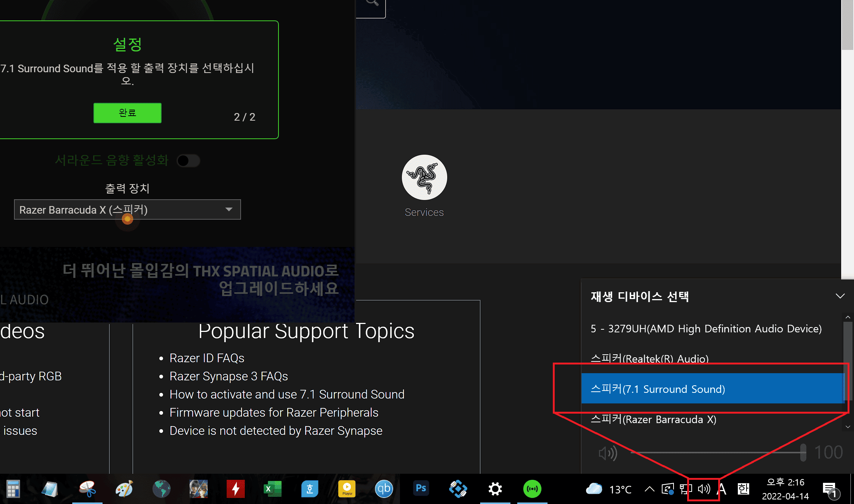
Task: Launch Excel from the taskbar
Action: click(x=272, y=489)
